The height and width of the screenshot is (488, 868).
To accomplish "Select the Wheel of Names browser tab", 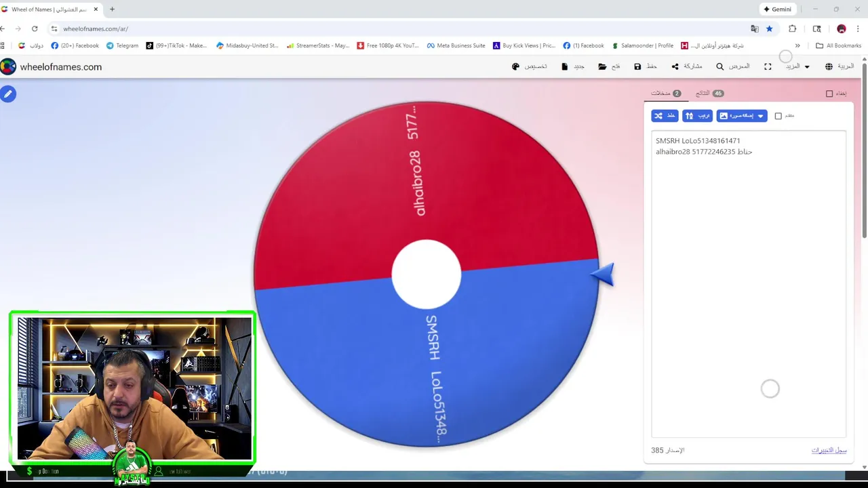I will (x=49, y=9).
